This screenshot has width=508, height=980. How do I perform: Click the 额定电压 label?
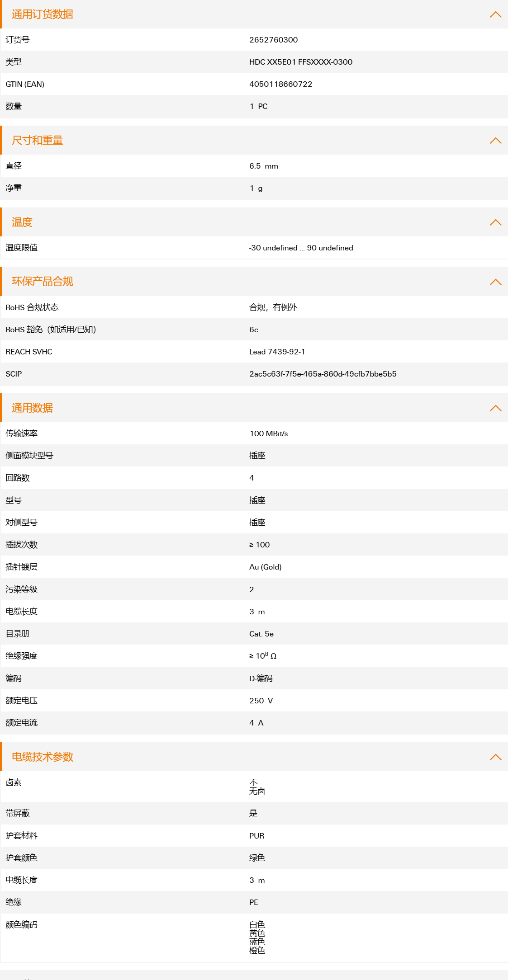pos(21,701)
